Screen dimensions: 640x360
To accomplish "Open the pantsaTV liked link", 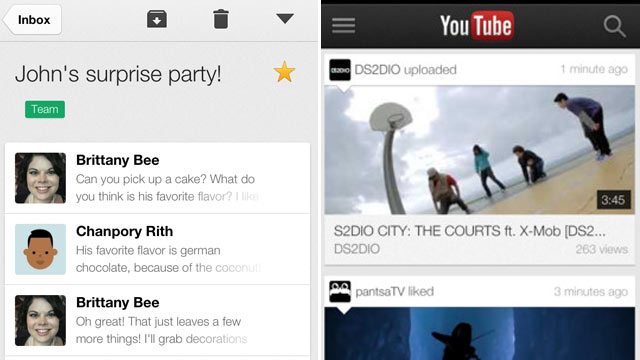I will (x=394, y=291).
